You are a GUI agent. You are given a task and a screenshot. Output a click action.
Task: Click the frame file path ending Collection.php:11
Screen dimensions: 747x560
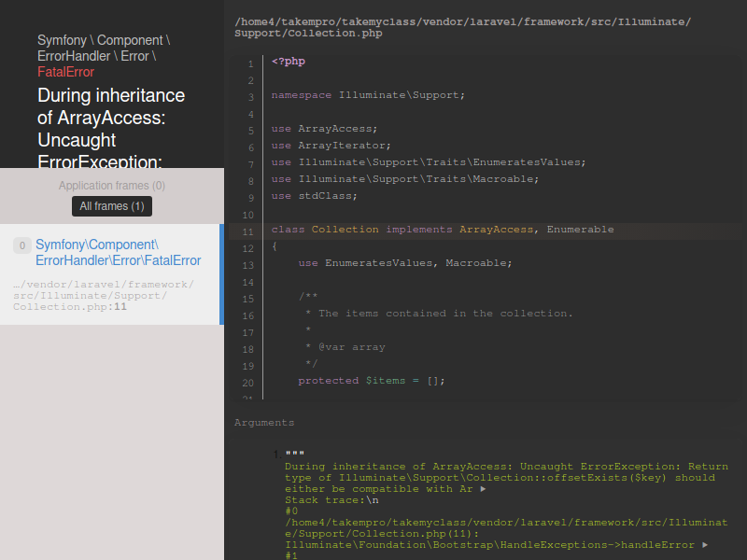104,296
